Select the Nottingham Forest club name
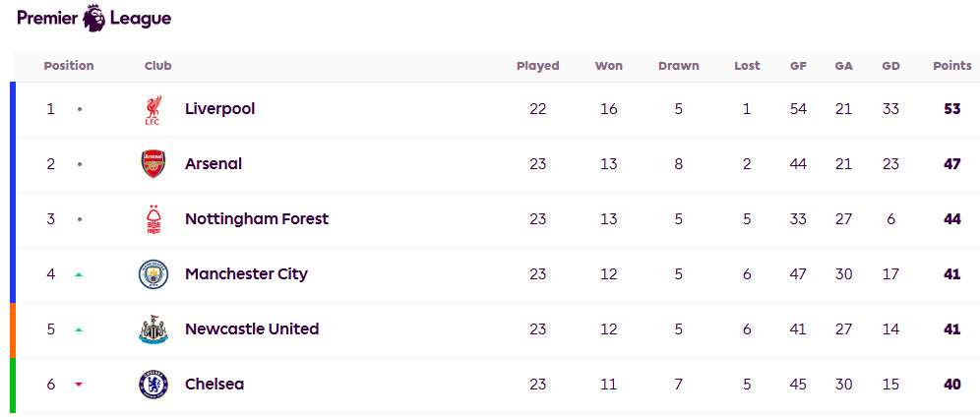This screenshot has width=980, height=417. coord(257,219)
